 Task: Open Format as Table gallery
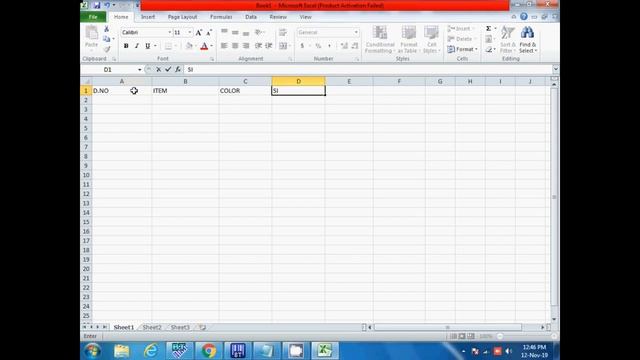(408, 39)
